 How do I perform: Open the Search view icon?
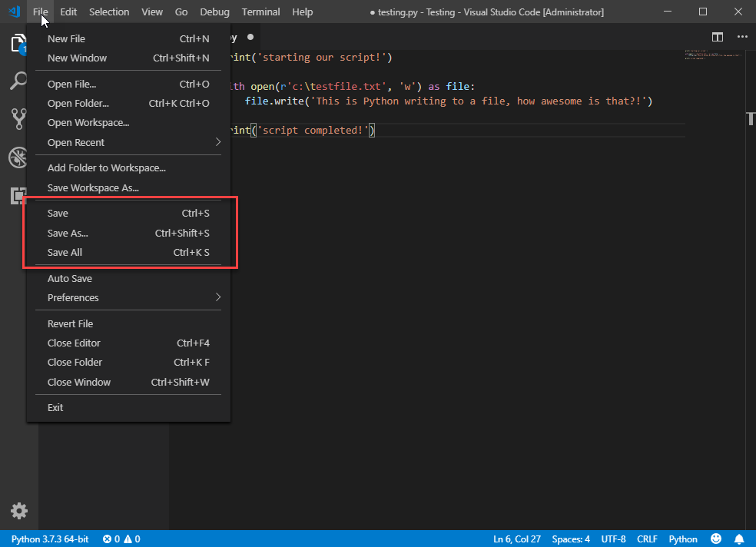(x=18, y=81)
